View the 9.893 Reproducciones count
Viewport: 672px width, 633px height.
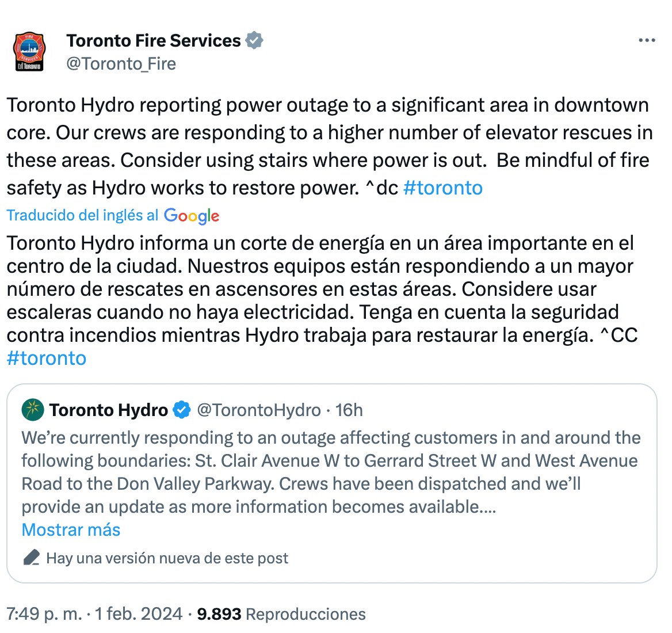[281, 614]
